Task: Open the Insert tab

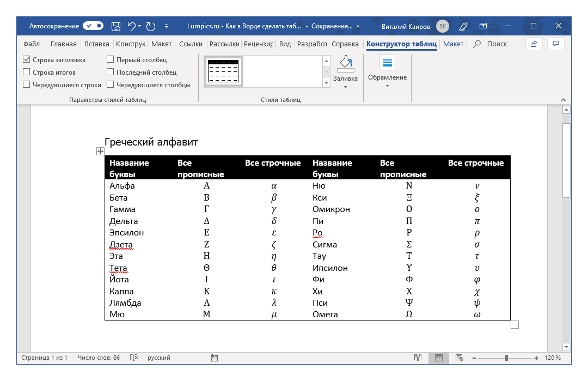Action: [x=97, y=44]
